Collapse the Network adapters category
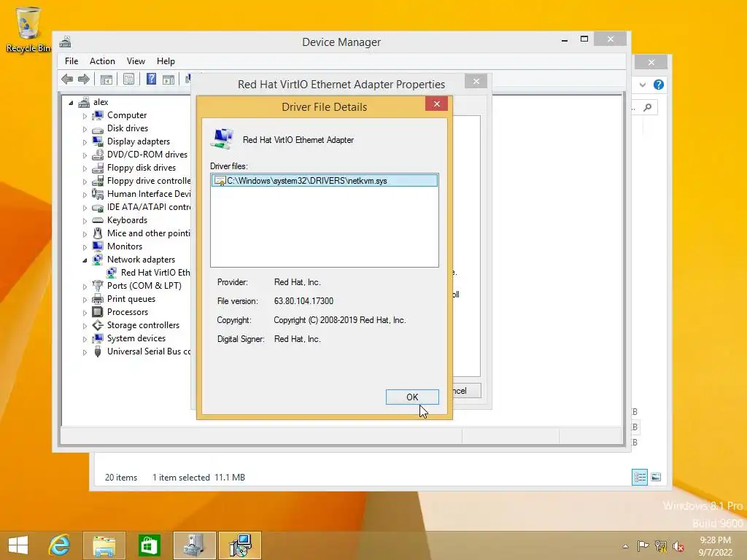The height and width of the screenshot is (560, 747). pyautogui.click(x=85, y=260)
